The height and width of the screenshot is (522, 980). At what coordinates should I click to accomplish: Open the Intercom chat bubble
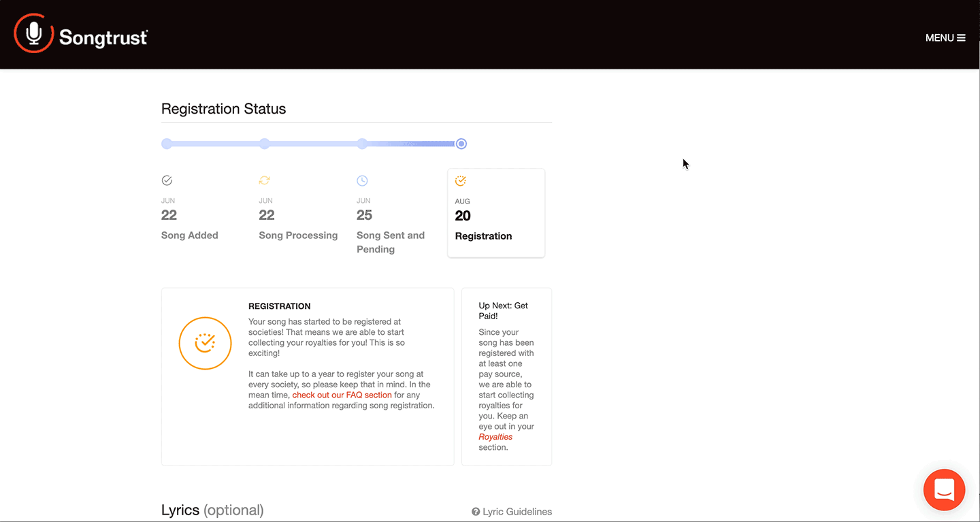(x=944, y=489)
